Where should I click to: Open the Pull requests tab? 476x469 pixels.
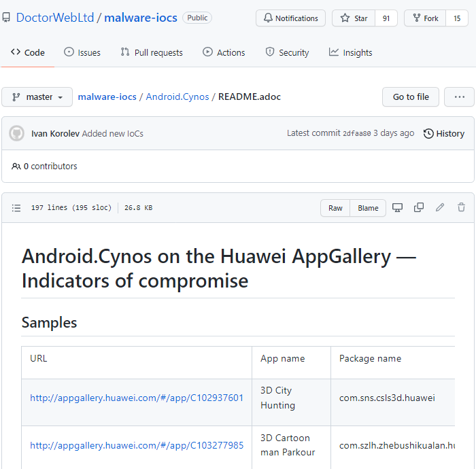[151, 52]
